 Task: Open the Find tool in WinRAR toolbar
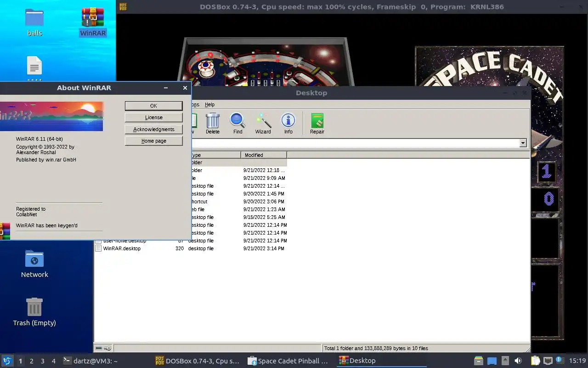tap(237, 123)
